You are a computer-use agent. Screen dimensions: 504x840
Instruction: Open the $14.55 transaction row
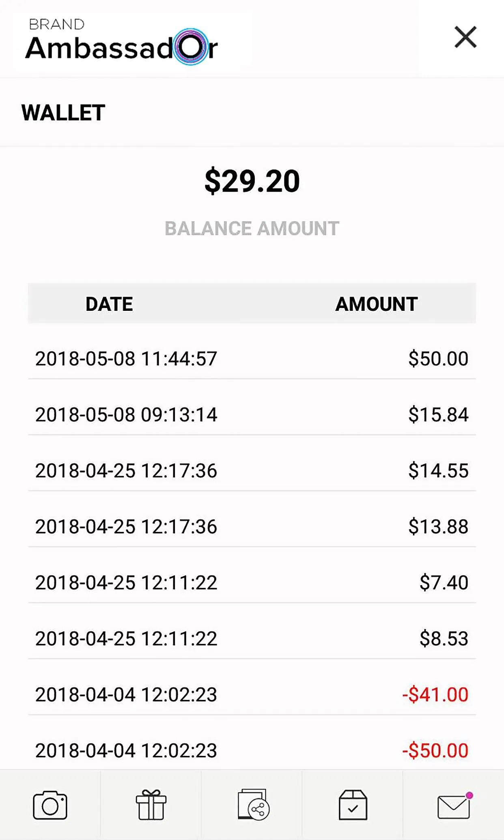tap(252, 471)
